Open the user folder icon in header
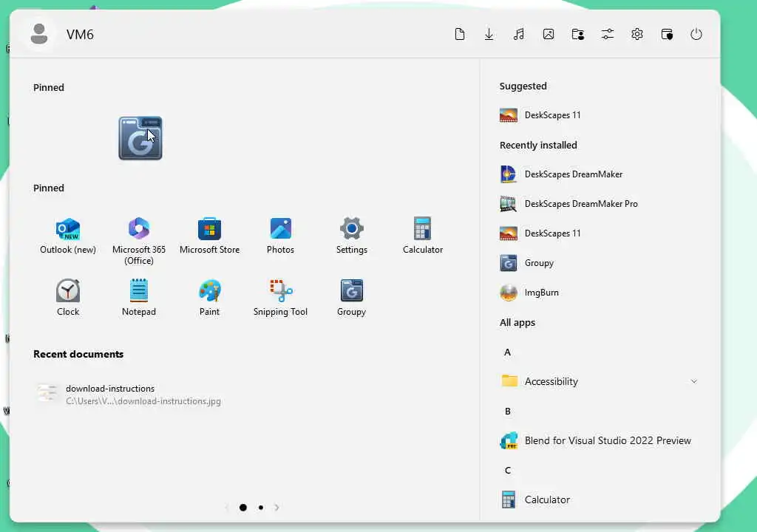The height and width of the screenshot is (532, 757). (578, 34)
